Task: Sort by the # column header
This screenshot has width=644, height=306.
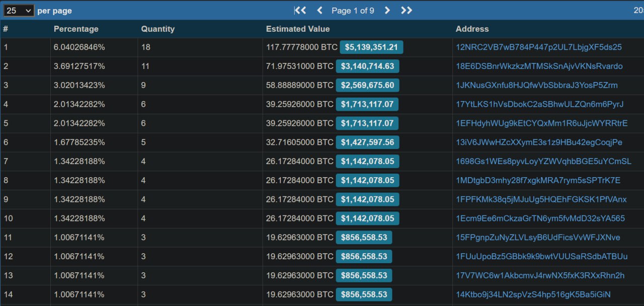Action: click(5, 29)
